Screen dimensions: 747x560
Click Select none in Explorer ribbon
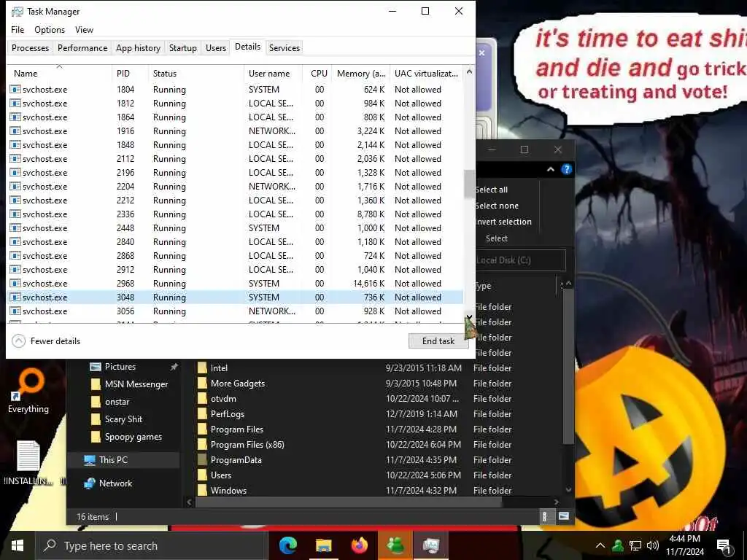tap(497, 206)
